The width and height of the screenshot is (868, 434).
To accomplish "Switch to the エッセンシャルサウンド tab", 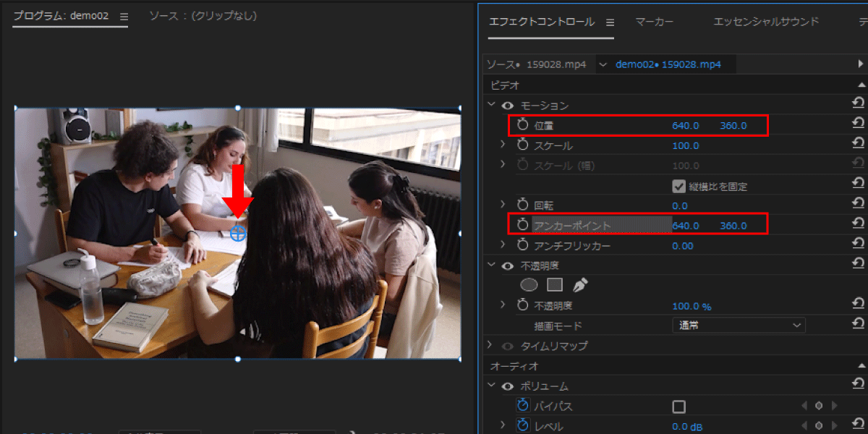I will [x=766, y=22].
